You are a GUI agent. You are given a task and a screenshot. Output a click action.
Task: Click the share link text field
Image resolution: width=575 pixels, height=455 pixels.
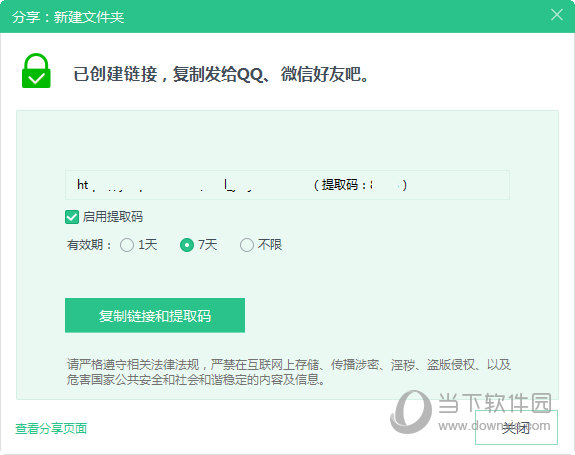pyautogui.click(x=287, y=185)
